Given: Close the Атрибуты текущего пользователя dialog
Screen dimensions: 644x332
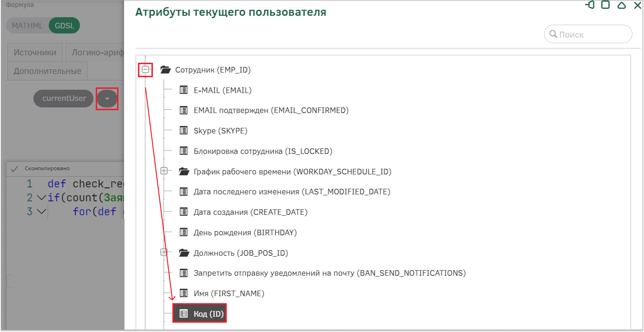Looking at the screenshot, I should click(x=637, y=5).
